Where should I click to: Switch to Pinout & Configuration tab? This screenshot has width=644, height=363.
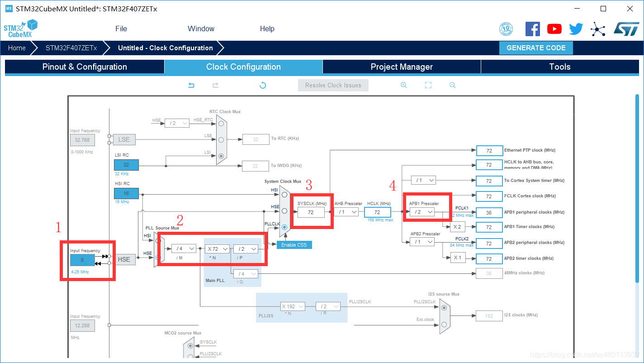coord(85,67)
